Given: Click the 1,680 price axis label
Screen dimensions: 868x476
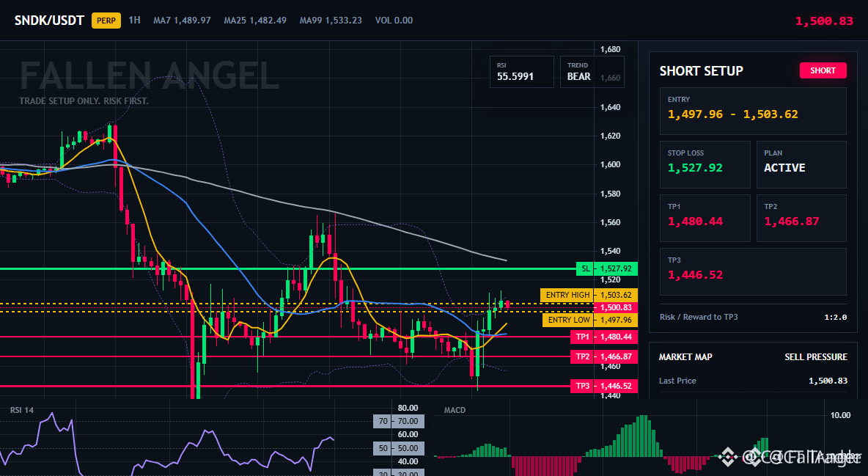Looking at the screenshot, I should (611, 49).
